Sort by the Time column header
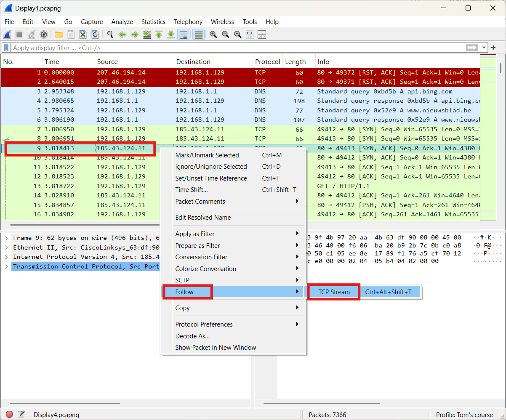This screenshot has width=506, height=420. point(69,61)
